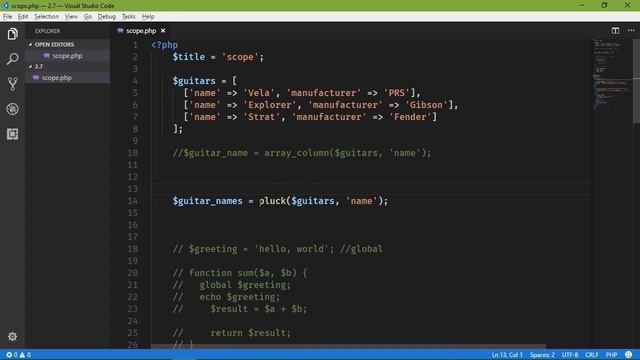Click the PHP file icon in scope.php tab

(120, 31)
